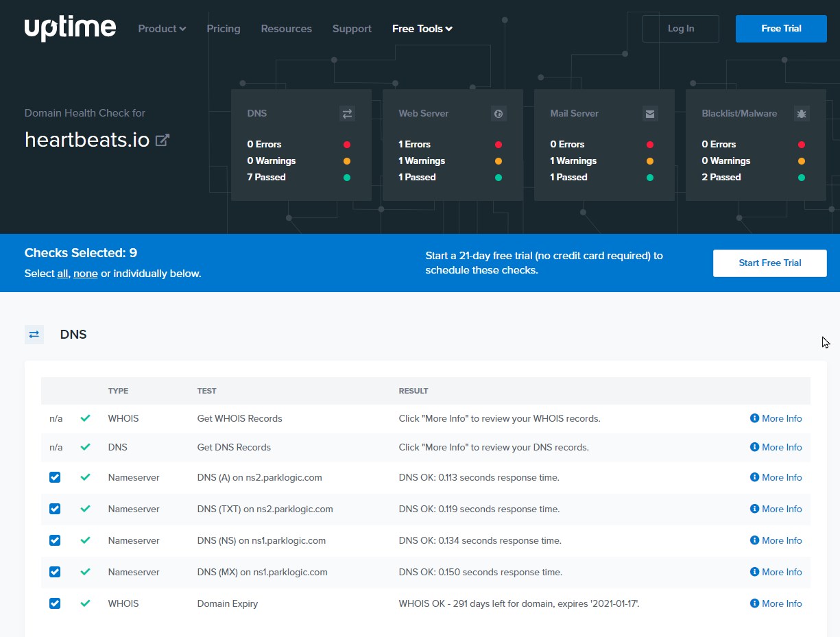This screenshot has height=637, width=840.
Task: Deselect the Domain Expiry check
Action: click(x=55, y=603)
